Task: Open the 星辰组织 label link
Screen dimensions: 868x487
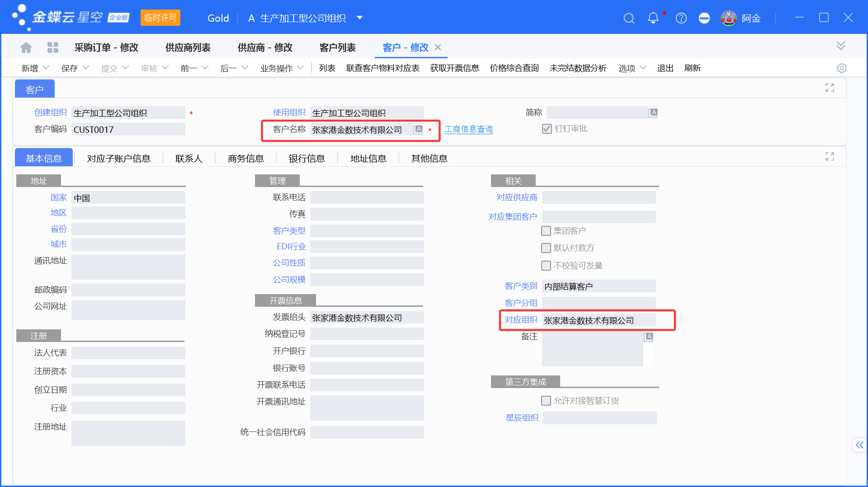Action: coord(522,418)
